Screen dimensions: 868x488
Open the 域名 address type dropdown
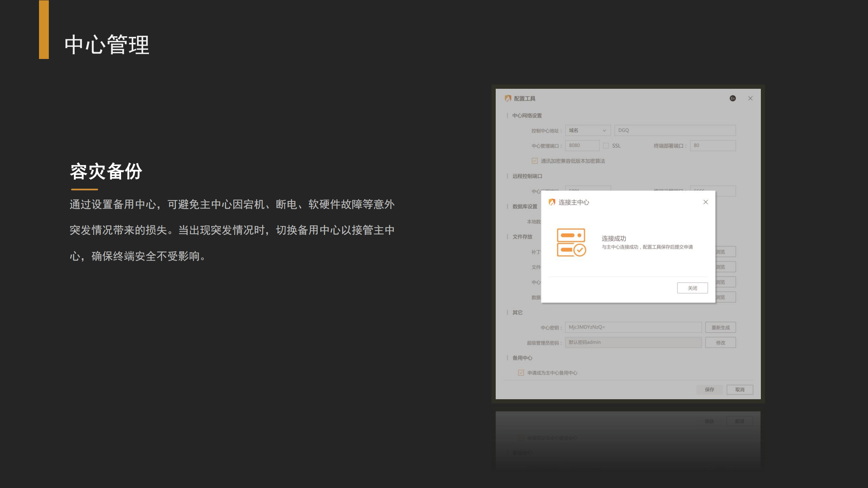point(588,130)
